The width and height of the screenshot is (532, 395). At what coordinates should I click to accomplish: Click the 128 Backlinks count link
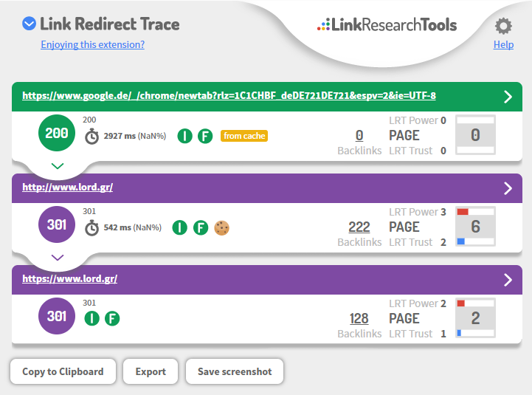click(359, 318)
